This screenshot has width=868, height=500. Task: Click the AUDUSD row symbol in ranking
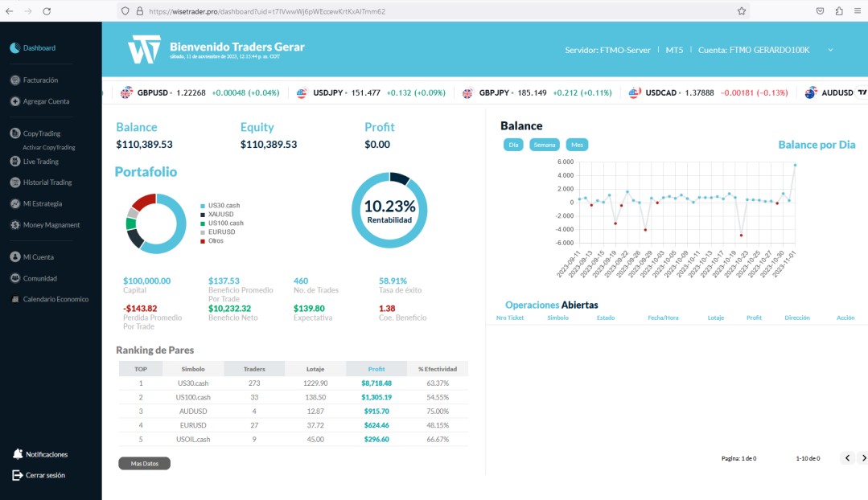coord(193,412)
